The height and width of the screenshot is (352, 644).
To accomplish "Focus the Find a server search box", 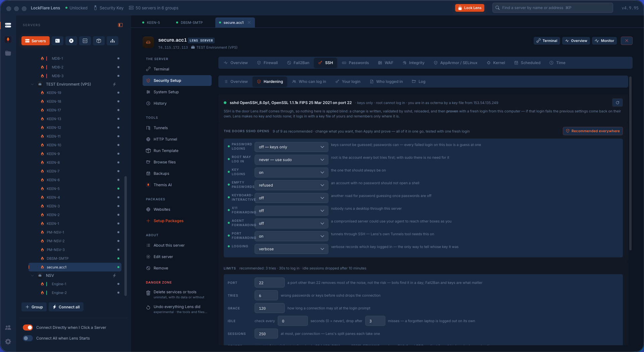I will tap(553, 8).
